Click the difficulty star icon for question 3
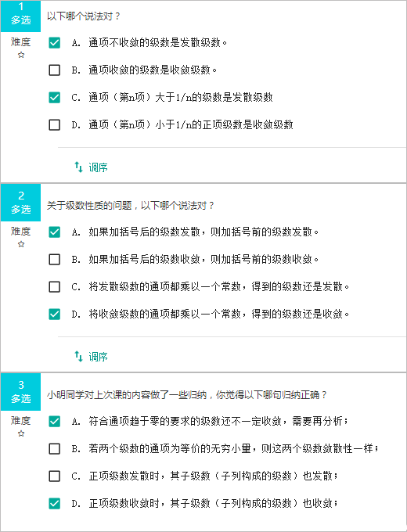Screen dimensions: 407x532 [x=21, y=433]
